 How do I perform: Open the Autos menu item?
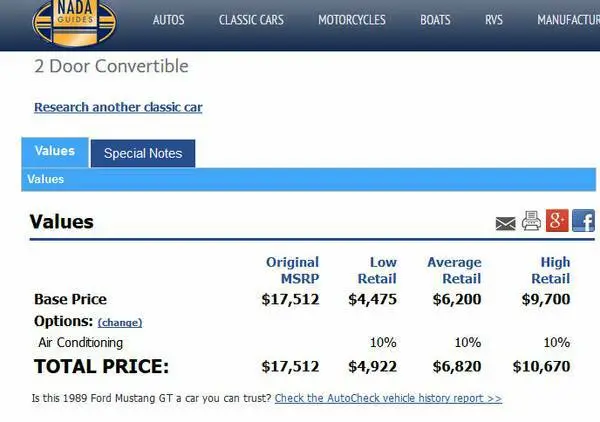click(x=168, y=20)
